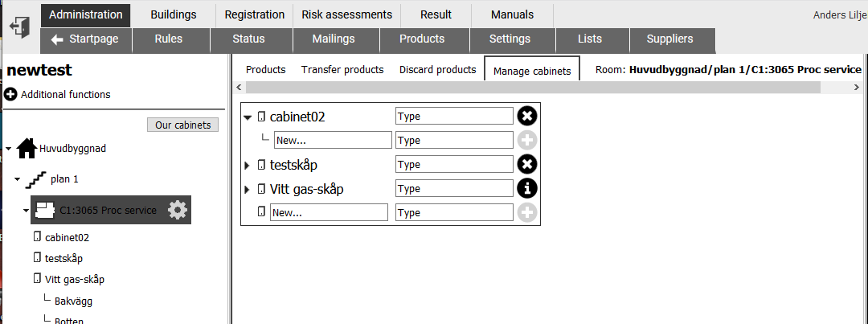This screenshot has height=324, width=868.
Task: Delete testskåp using the X icon
Action: tap(527, 165)
